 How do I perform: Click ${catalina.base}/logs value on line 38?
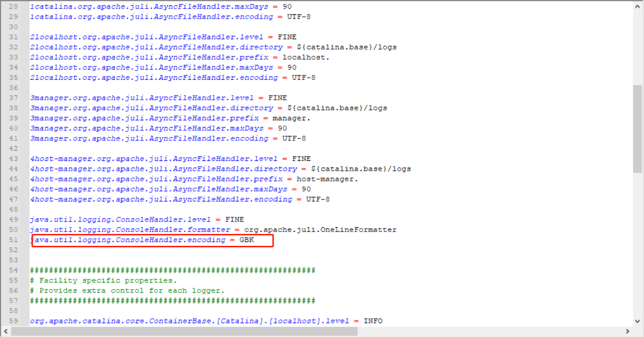[337, 108]
